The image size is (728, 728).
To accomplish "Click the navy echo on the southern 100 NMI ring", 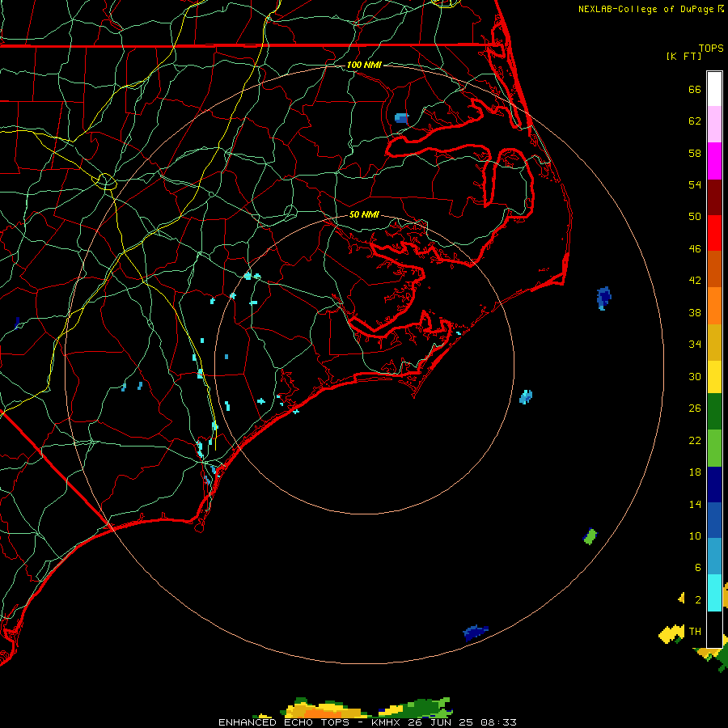I will [x=476, y=633].
